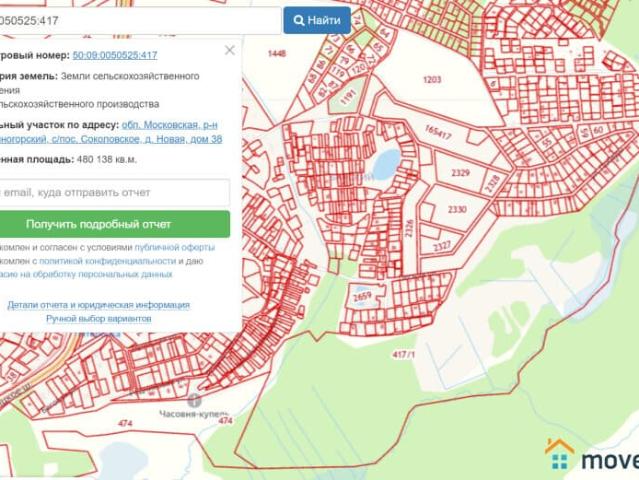Click the area value 480 138 кв.м.

point(107,159)
